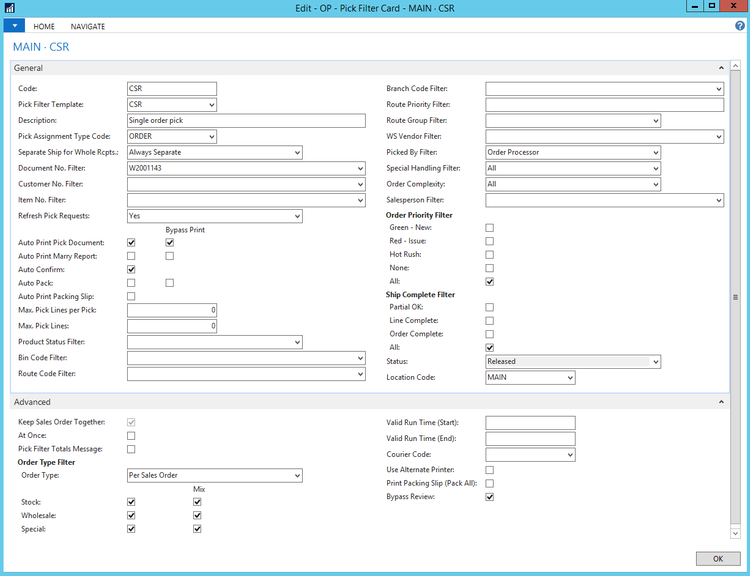Collapse the Advanced section chevron
The width and height of the screenshot is (750, 576).
point(721,402)
